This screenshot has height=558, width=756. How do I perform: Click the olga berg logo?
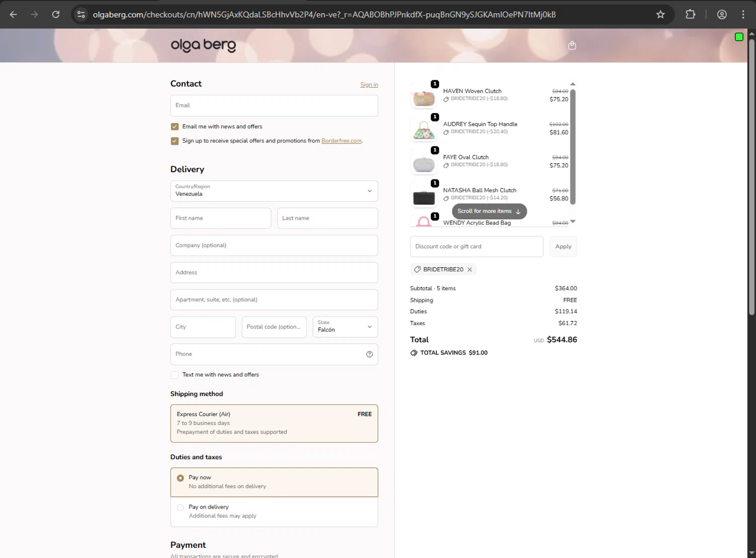click(203, 45)
